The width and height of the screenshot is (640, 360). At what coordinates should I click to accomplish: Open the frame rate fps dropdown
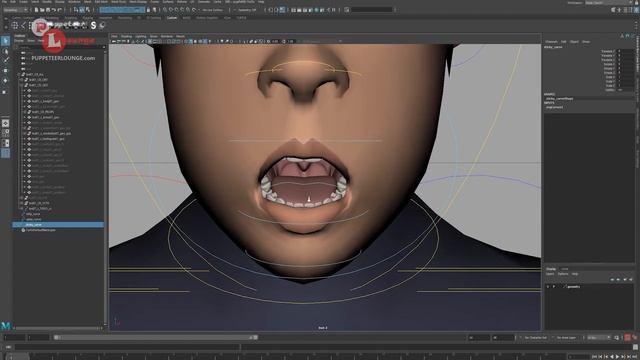(599, 338)
